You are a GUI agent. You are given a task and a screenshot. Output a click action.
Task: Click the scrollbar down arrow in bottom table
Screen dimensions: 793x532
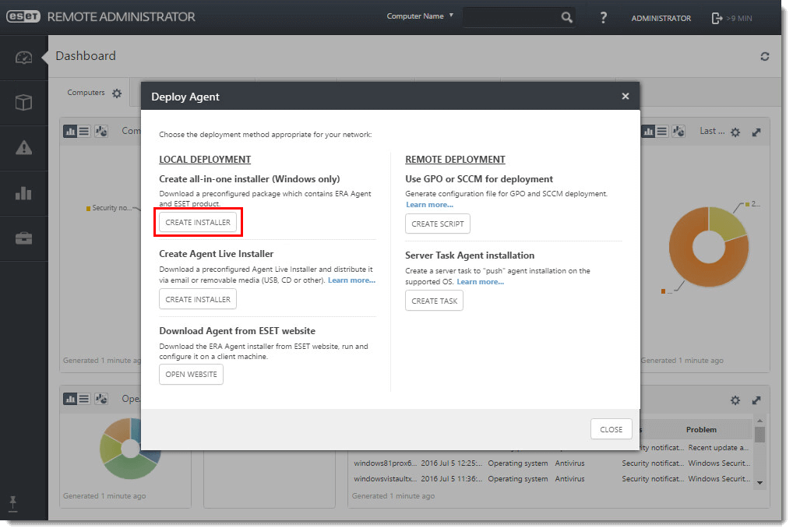[x=760, y=483]
